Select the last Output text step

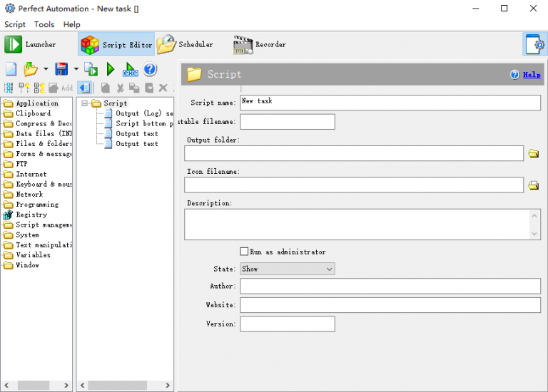[137, 144]
